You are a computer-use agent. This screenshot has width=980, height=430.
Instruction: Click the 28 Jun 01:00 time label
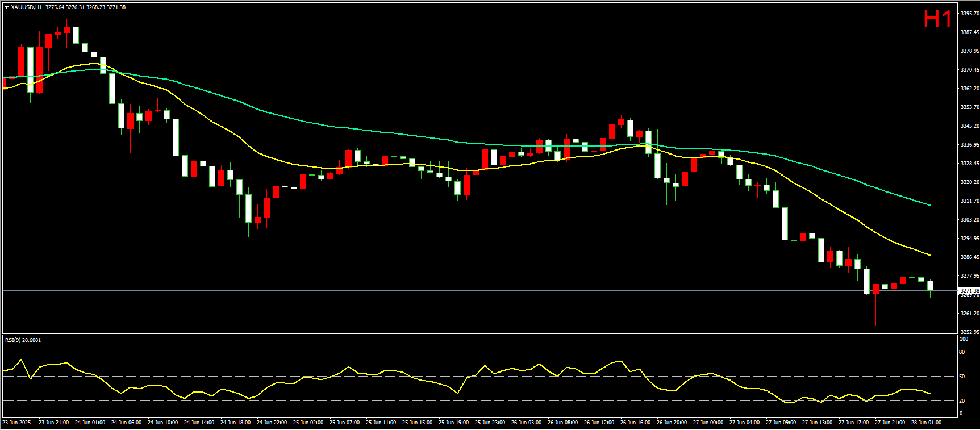pyautogui.click(x=927, y=422)
